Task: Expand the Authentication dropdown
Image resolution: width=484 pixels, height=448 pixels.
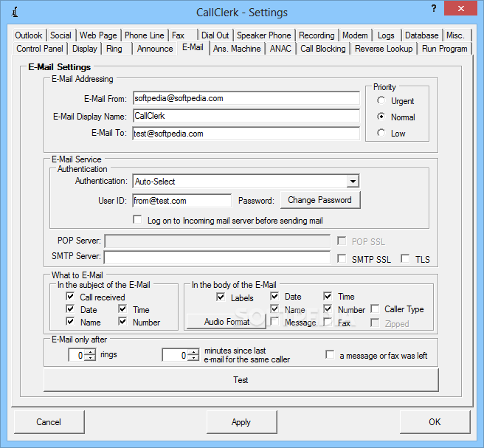Action: tap(353, 182)
